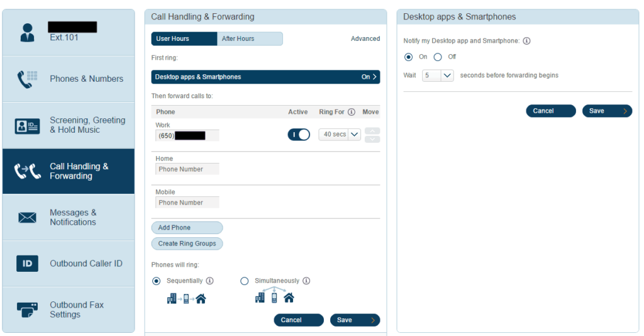Move the Work phone up in order
The image size is (644, 336).
372,131
